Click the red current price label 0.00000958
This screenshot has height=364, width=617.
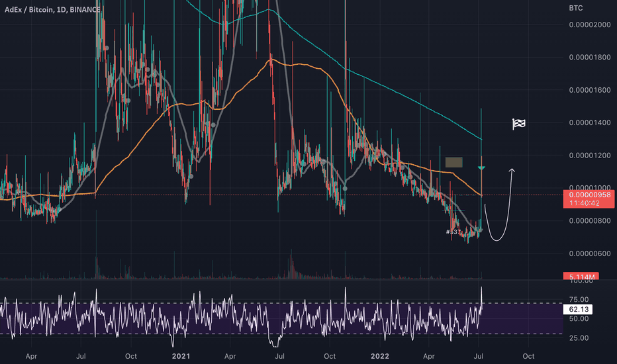click(x=589, y=195)
